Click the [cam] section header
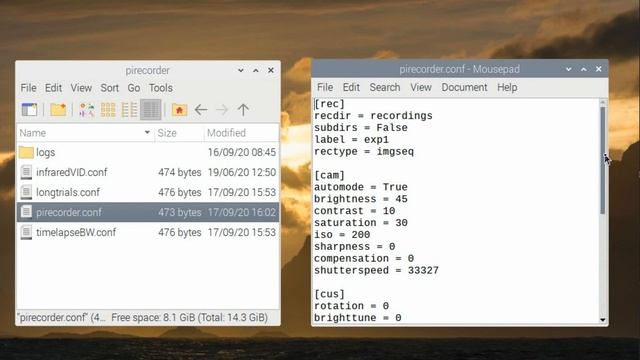 click(329, 175)
